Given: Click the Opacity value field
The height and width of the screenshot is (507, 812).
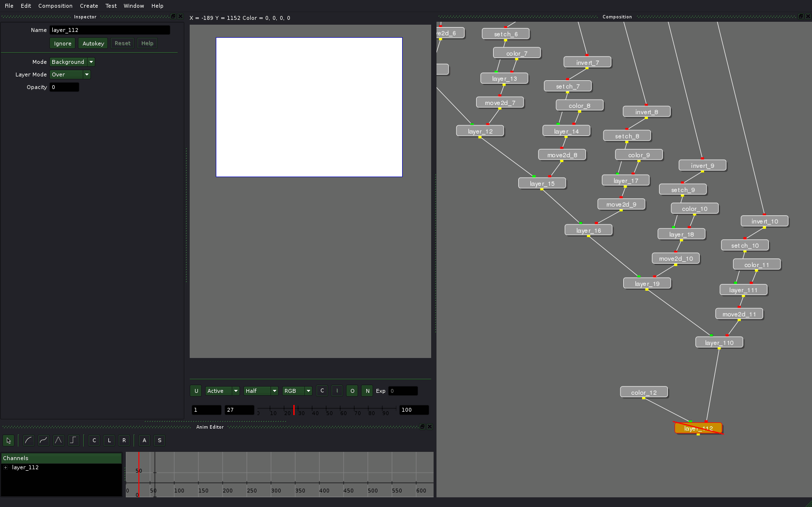Looking at the screenshot, I should (x=64, y=87).
